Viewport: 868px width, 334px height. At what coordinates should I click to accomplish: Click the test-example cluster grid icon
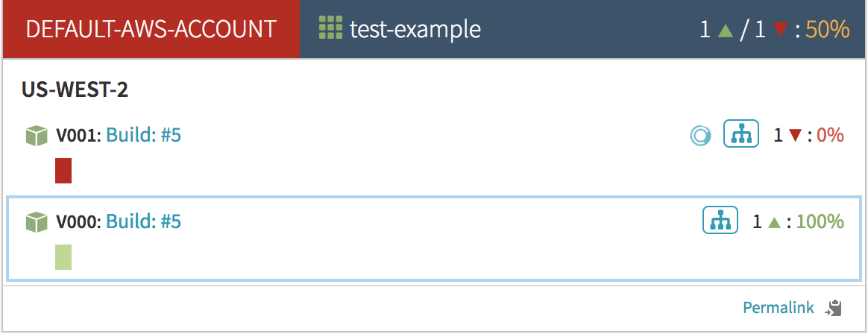pyautogui.click(x=330, y=29)
